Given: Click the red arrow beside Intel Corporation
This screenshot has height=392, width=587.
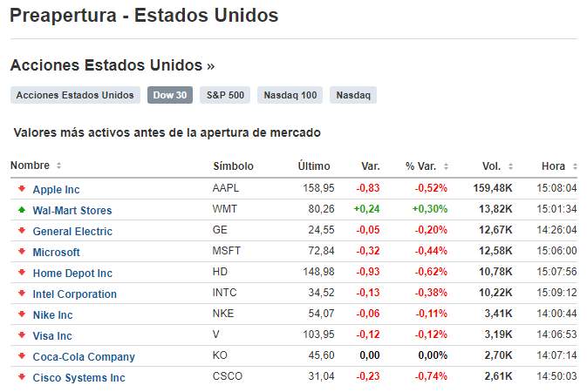Looking at the screenshot, I should coord(21,294).
